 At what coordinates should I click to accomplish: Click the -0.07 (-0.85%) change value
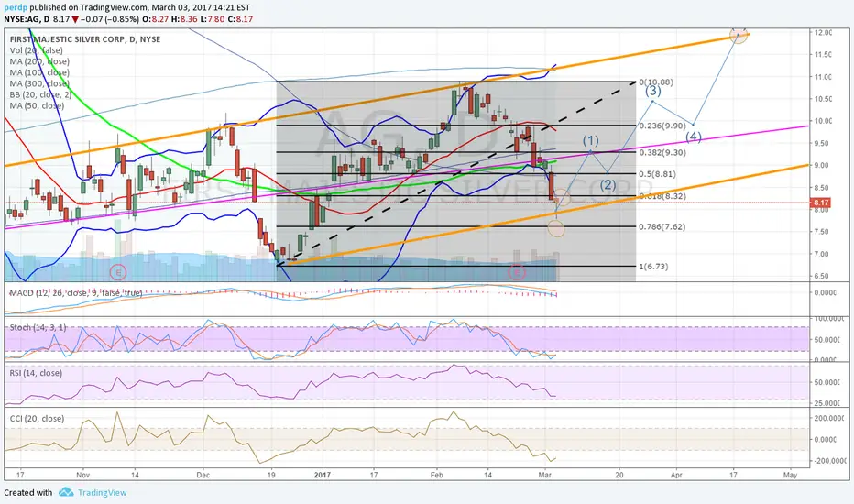coord(109,19)
